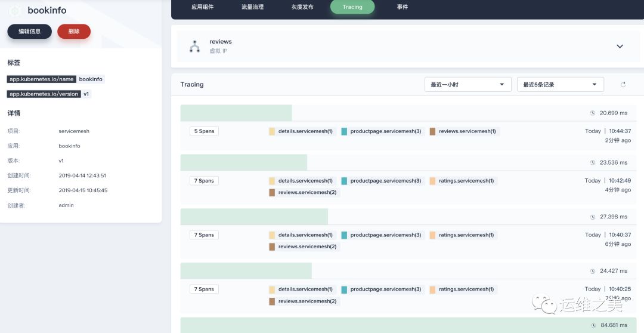Image resolution: width=644 pixels, height=333 pixels.
Task: Click the reviews service topology icon
Action: 194,47
